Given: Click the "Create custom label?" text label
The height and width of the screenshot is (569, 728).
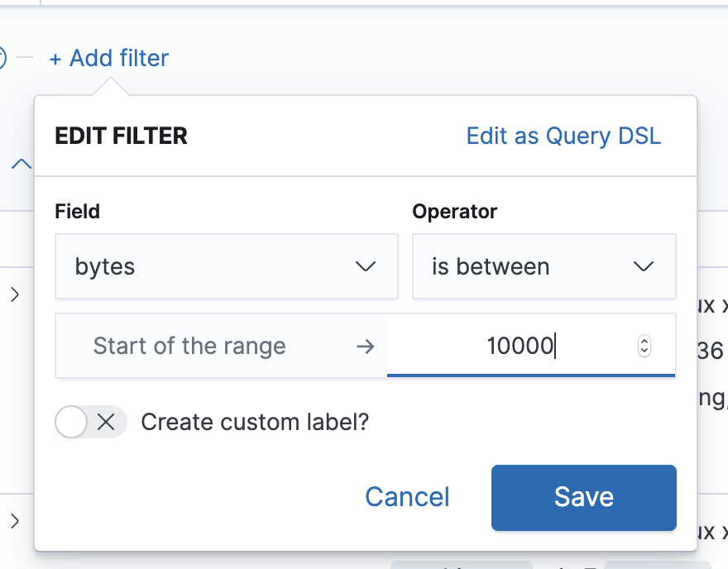Looking at the screenshot, I should 255,422.
